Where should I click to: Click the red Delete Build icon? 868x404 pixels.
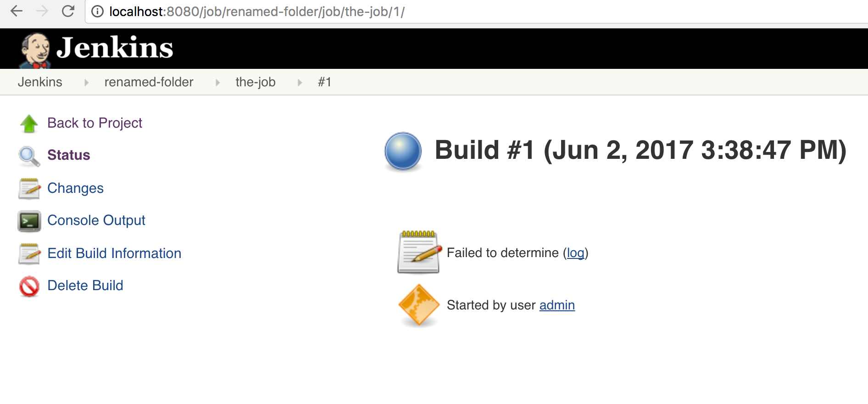[x=29, y=286]
